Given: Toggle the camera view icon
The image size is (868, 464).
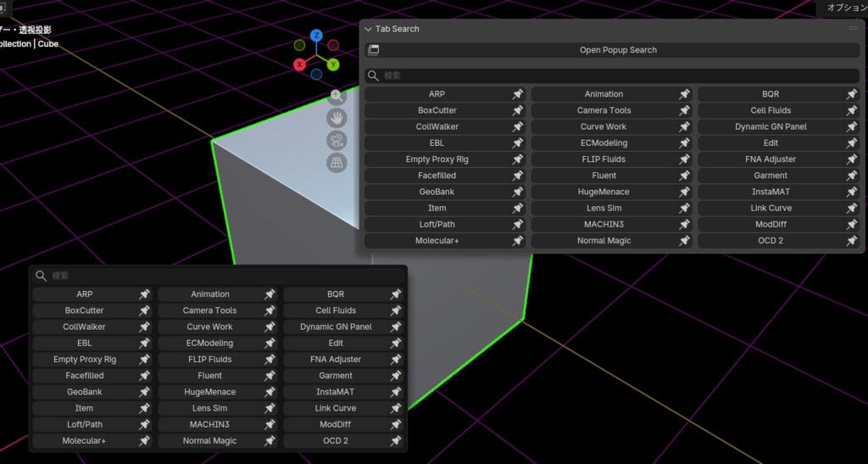Looking at the screenshot, I should (x=337, y=140).
